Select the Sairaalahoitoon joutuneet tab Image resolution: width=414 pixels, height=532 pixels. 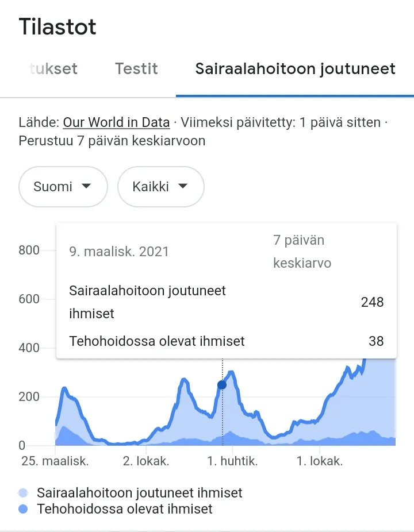295,69
